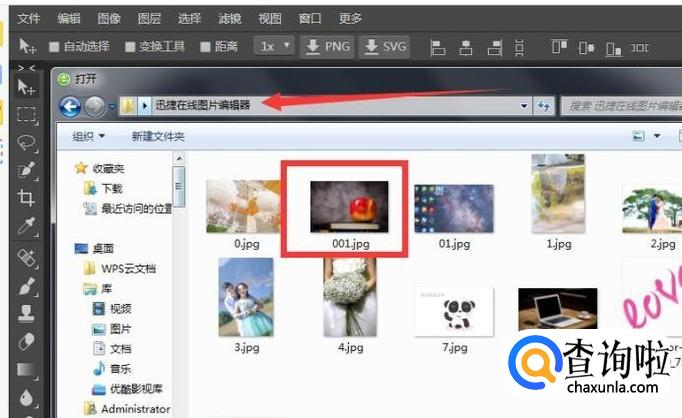
Task: Click the dialog's back navigation arrow
Action: click(x=70, y=106)
